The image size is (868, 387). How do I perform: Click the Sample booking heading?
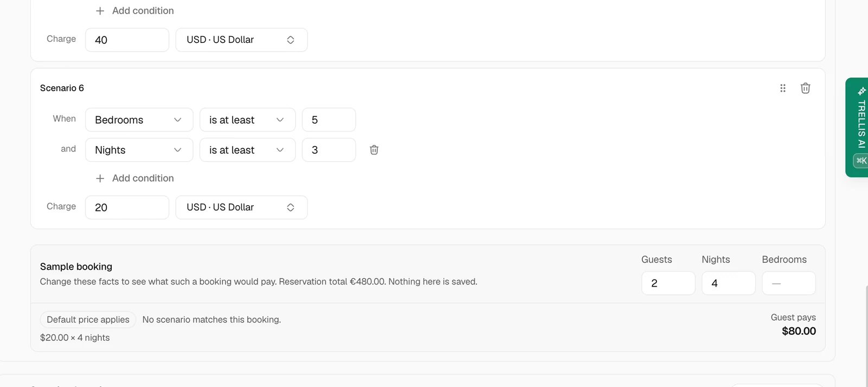[x=76, y=267]
